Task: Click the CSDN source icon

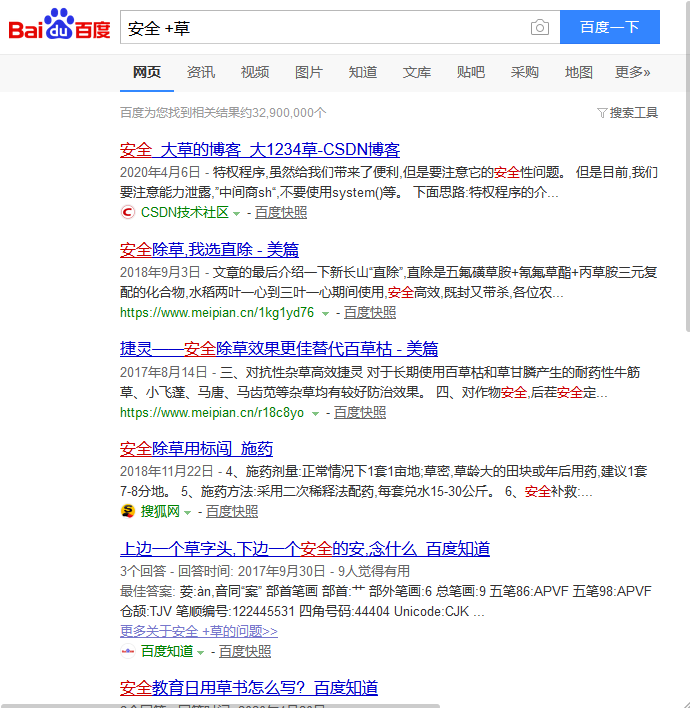Action: [x=128, y=212]
